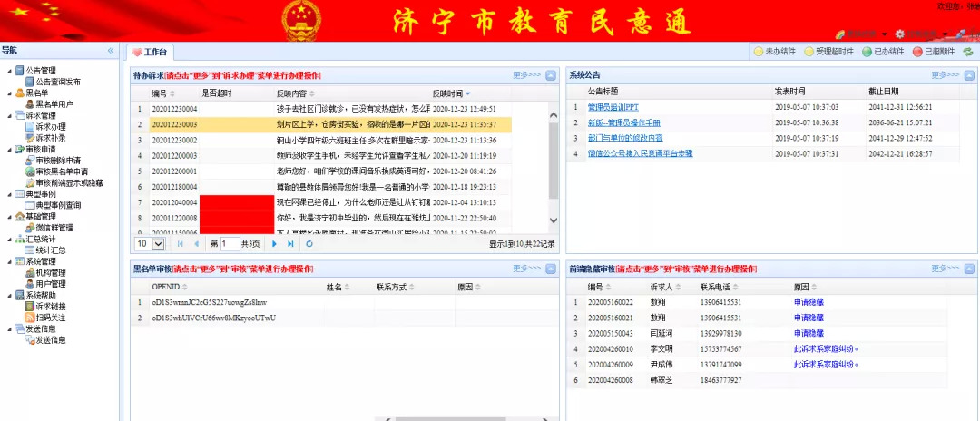Click the 扫码关注 RSS icon
This screenshot has width=980, height=421.
pos(29,318)
